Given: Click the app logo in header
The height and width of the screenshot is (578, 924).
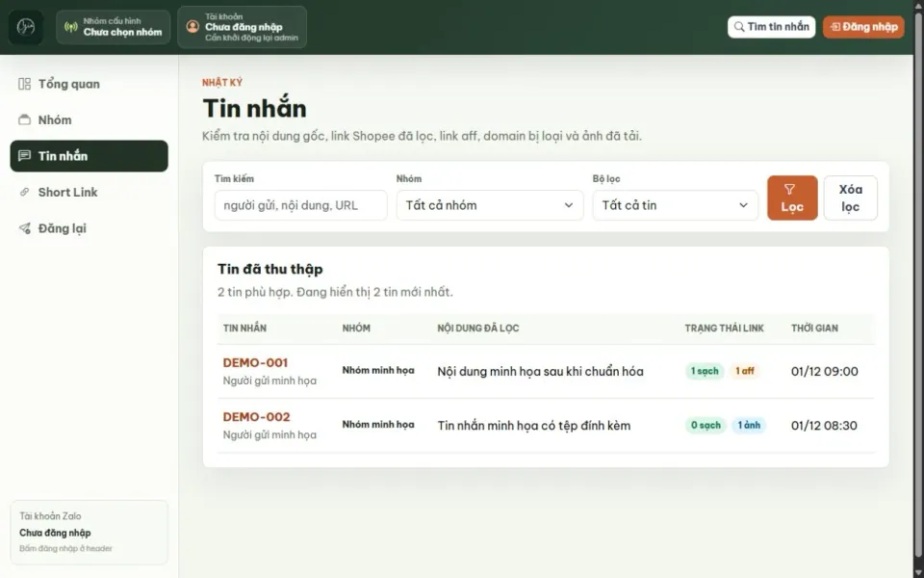Looking at the screenshot, I should [25, 27].
